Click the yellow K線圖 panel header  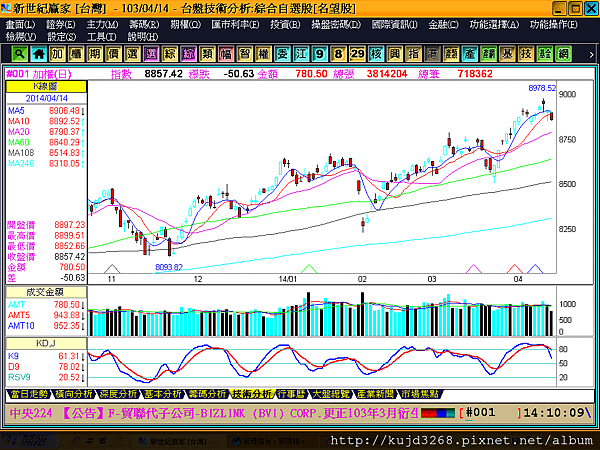tap(46, 86)
